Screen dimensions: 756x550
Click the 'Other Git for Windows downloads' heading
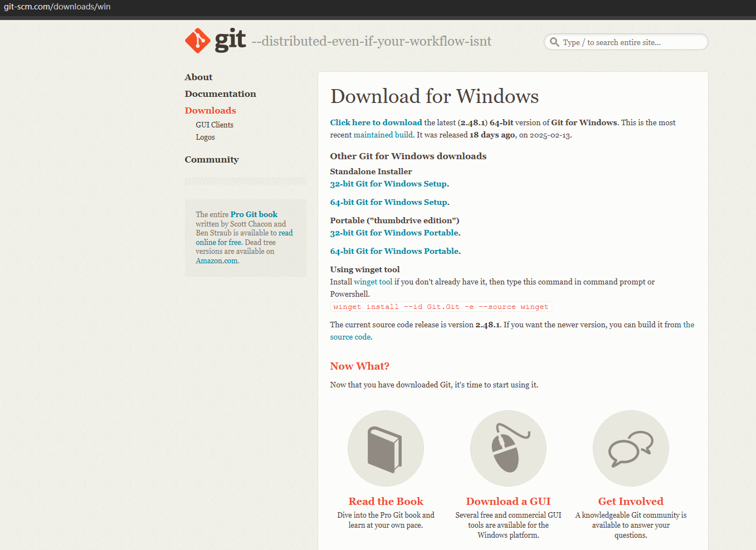(x=408, y=156)
